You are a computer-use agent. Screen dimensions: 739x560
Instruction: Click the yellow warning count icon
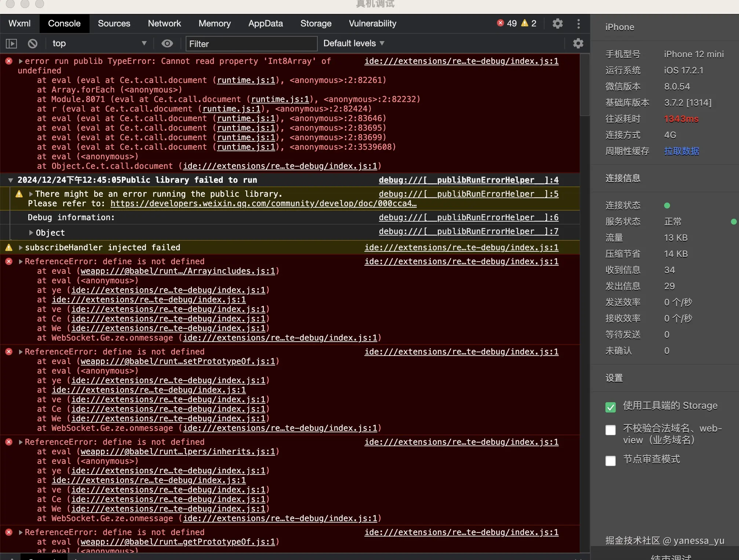coord(525,23)
